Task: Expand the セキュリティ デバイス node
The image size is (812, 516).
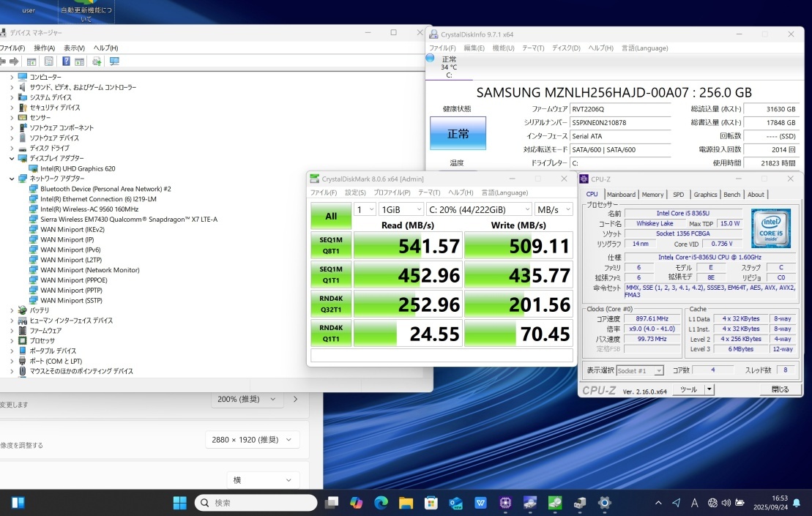Action: pyautogui.click(x=12, y=108)
